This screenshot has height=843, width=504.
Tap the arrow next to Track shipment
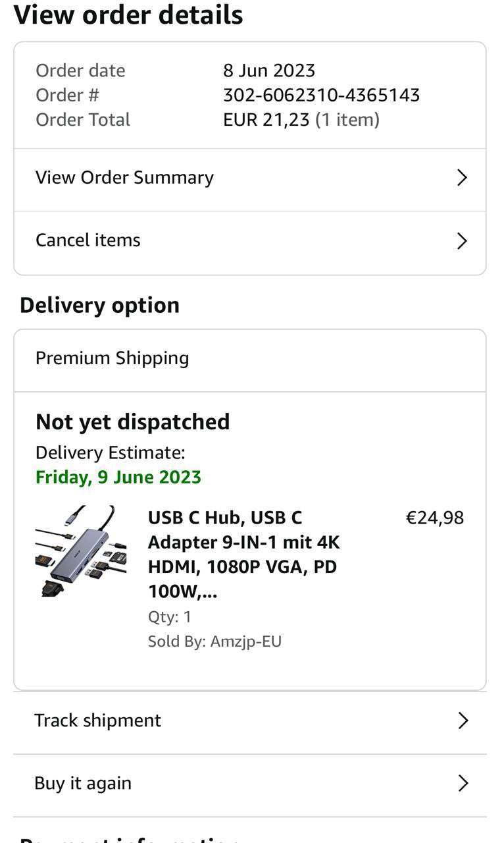[x=463, y=721]
